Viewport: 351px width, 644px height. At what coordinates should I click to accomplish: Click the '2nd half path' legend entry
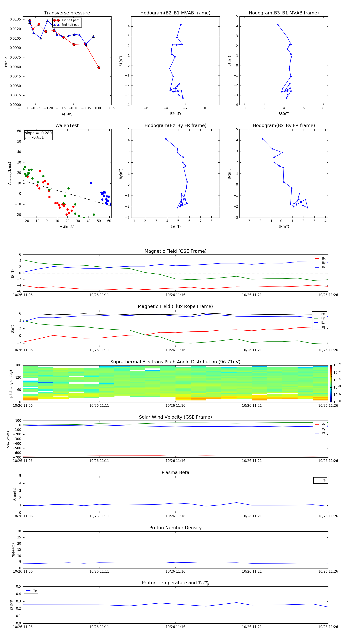tap(67, 25)
